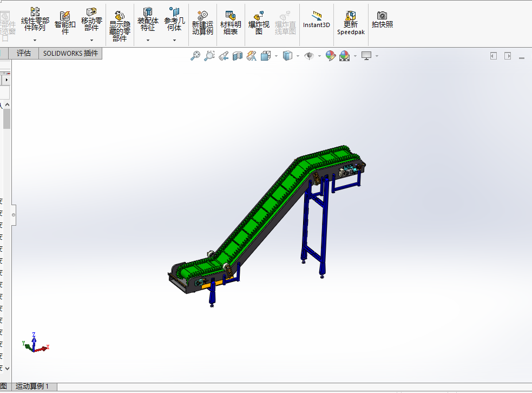This screenshot has width=532, height=393.
Task: Open the Reference Geometry (参考几何体) tool
Action: point(174,19)
